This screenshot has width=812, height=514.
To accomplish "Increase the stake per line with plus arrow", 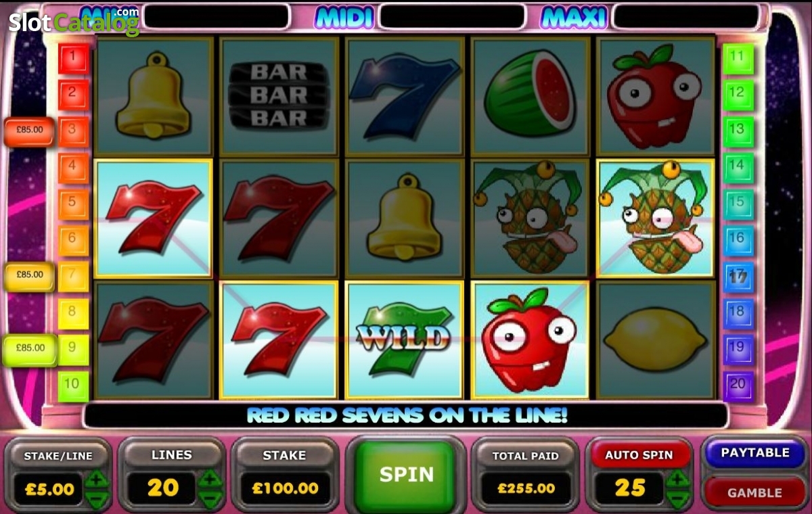I will coord(97,479).
